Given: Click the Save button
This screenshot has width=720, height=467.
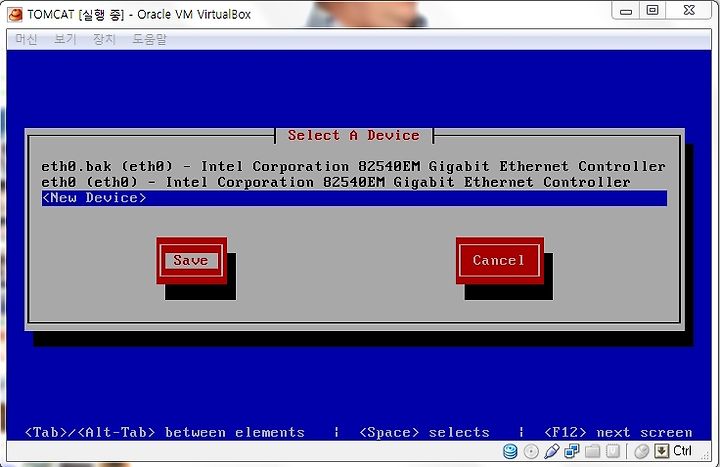Looking at the screenshot, I should 191,260.
